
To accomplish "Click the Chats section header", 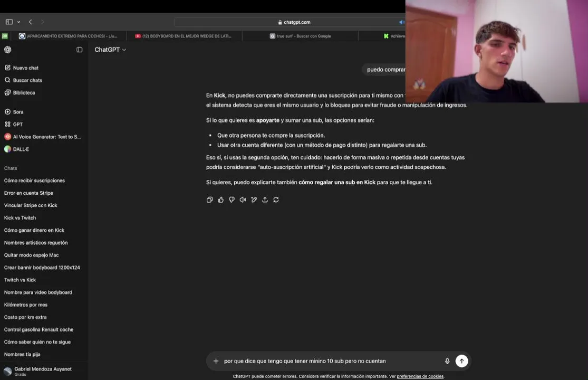I will tap(11, 168).
